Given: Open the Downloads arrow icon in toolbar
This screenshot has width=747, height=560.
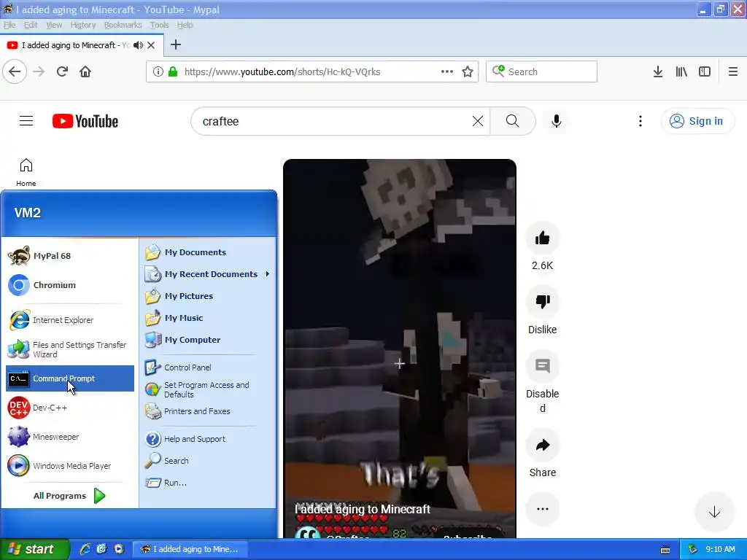Looking at the screenshot, I should coord(658,72).
